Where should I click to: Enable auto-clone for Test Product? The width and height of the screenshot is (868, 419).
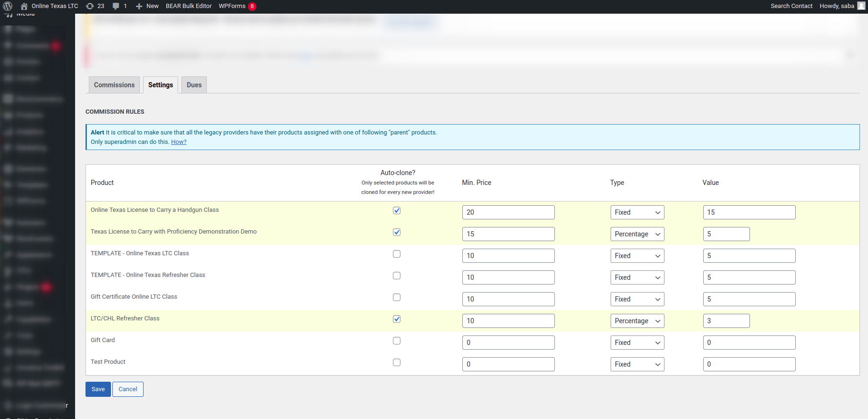pyautogui.click(x=397, y=362)
